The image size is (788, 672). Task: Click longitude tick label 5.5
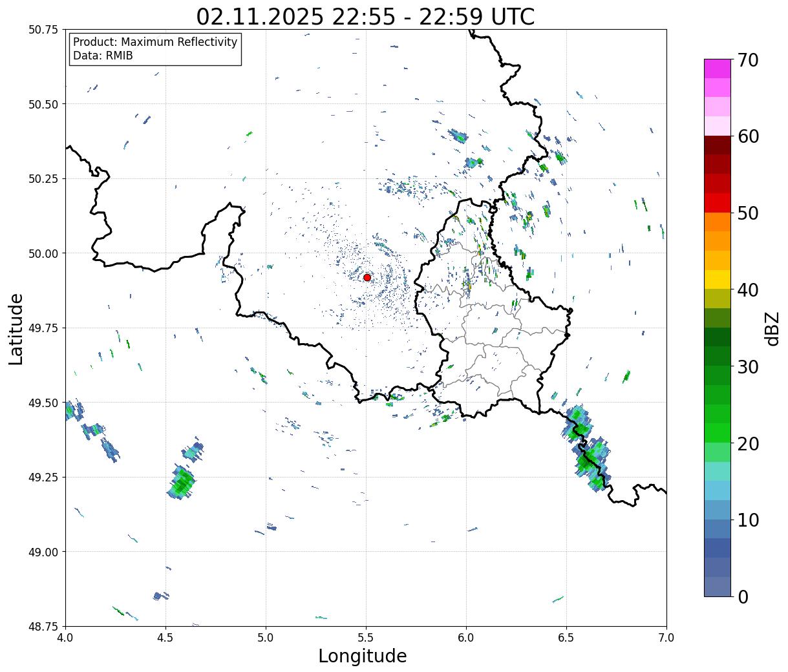(x=366, y=638)
